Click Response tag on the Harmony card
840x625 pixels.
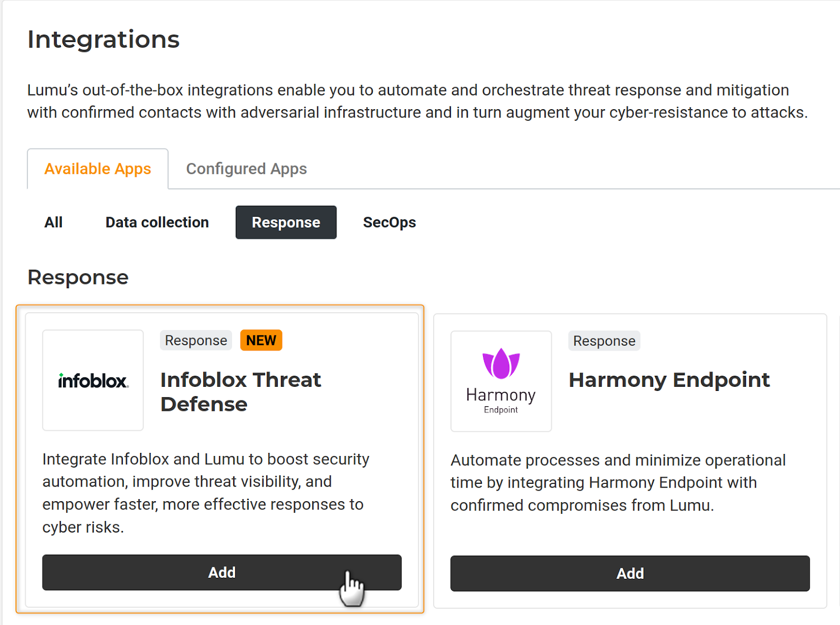pyautogui.click(x=604, y=341)
